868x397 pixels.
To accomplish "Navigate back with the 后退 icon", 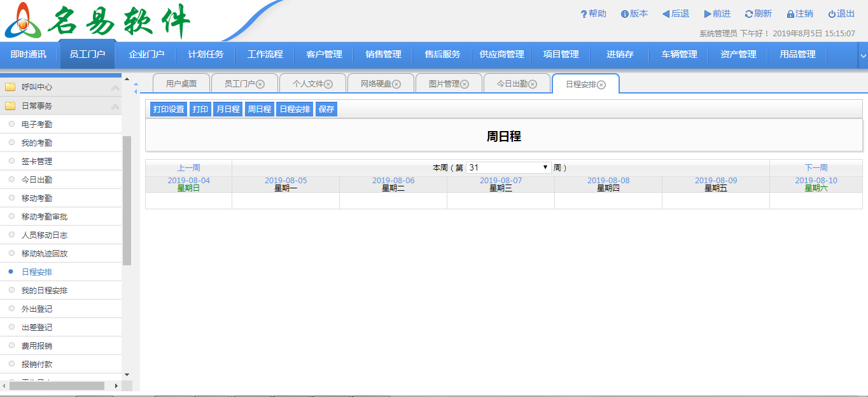I will point(665,13).
